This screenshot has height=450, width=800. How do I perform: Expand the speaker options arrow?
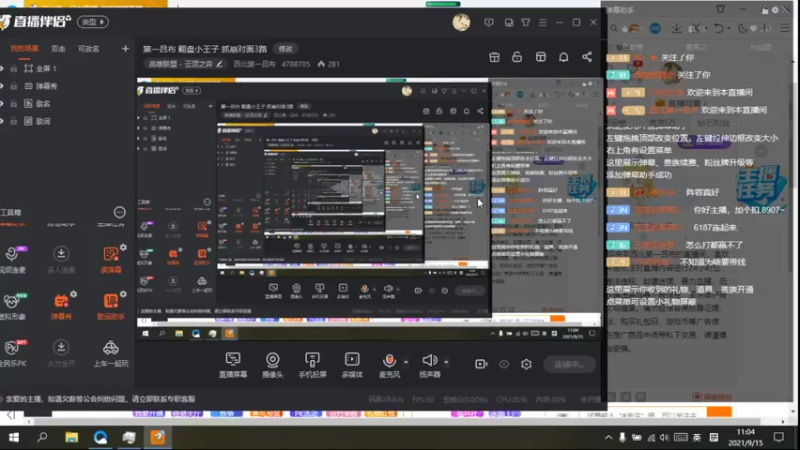click(446, 362)
